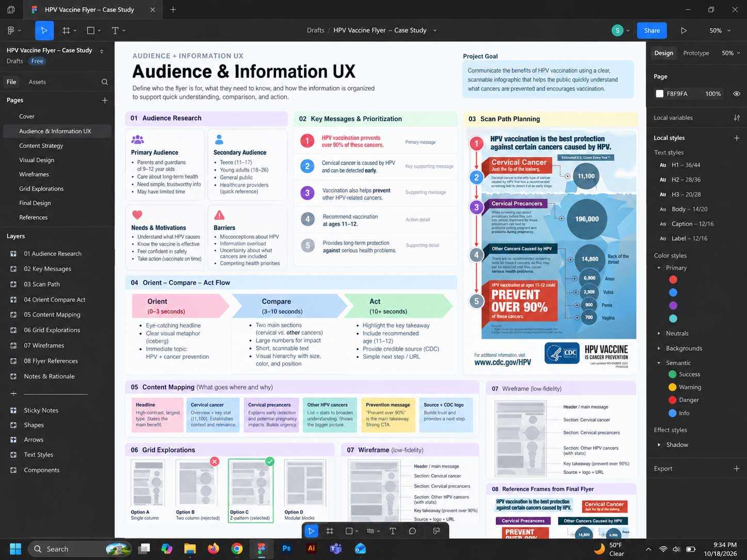Search pages and layers with magnifier icon
Image resolution: width=747 pixels, height=560 pixels.
point(105,82)
